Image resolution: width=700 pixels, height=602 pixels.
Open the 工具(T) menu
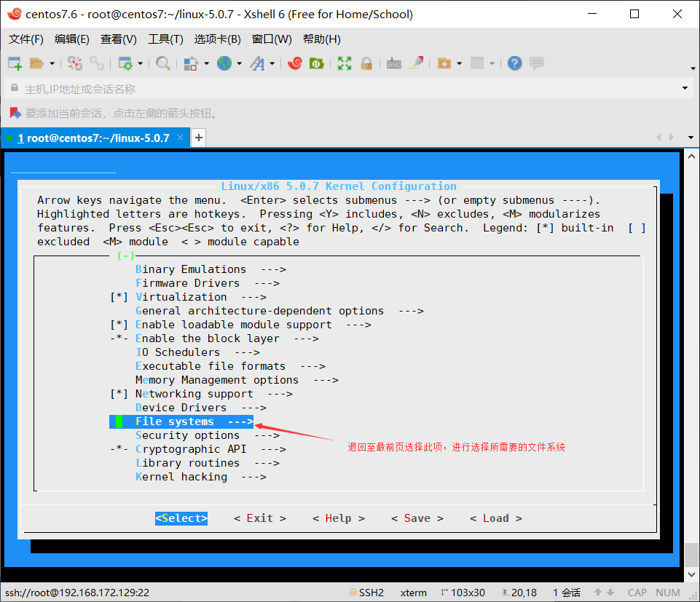click(x=165, y=39)
